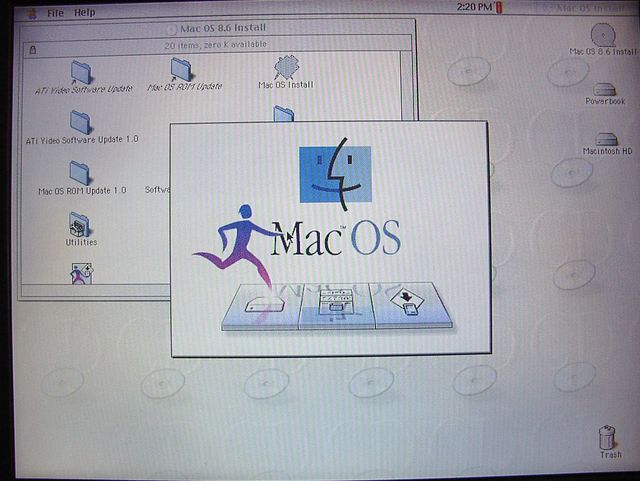Image resolution: width=640 pixels, height=481 pixels.
Task: Click the Mac OS splash screen to dismiss
Action: click(329, 238)
